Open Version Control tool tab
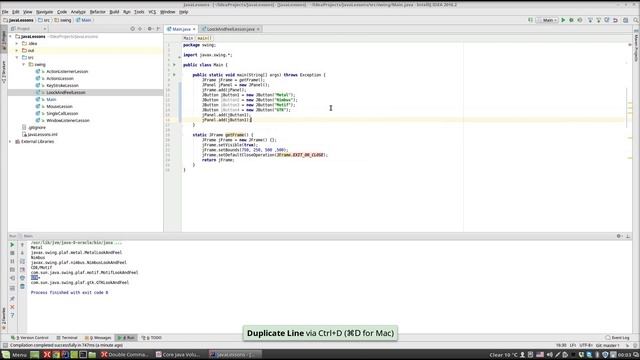640x360 pixels. [x=30, y=338]
